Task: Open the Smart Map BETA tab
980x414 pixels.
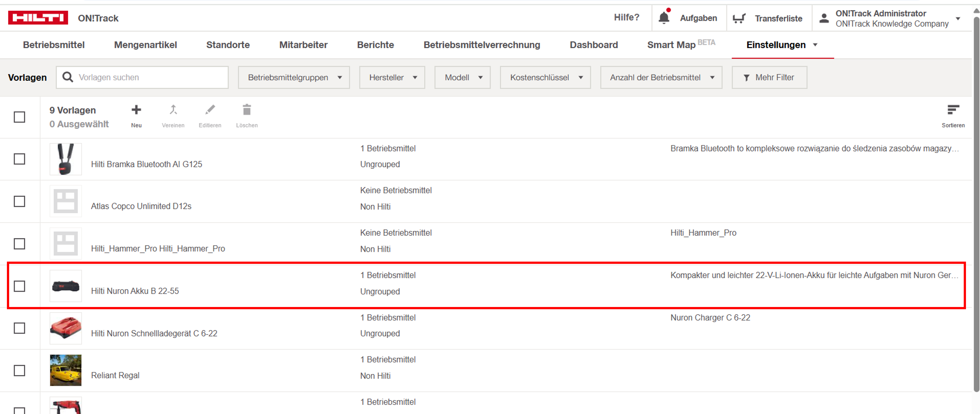Action: [681, 44]
